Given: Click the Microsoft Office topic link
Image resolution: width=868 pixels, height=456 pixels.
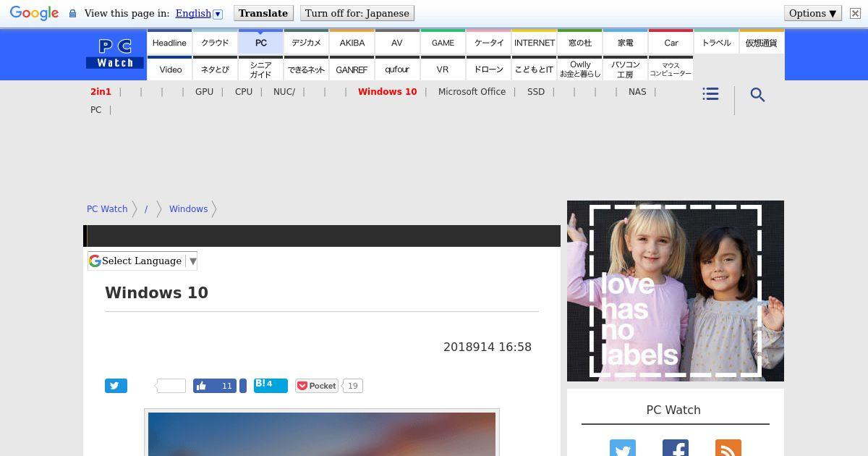Looking at the screenshot, I should tap(472, 92).
